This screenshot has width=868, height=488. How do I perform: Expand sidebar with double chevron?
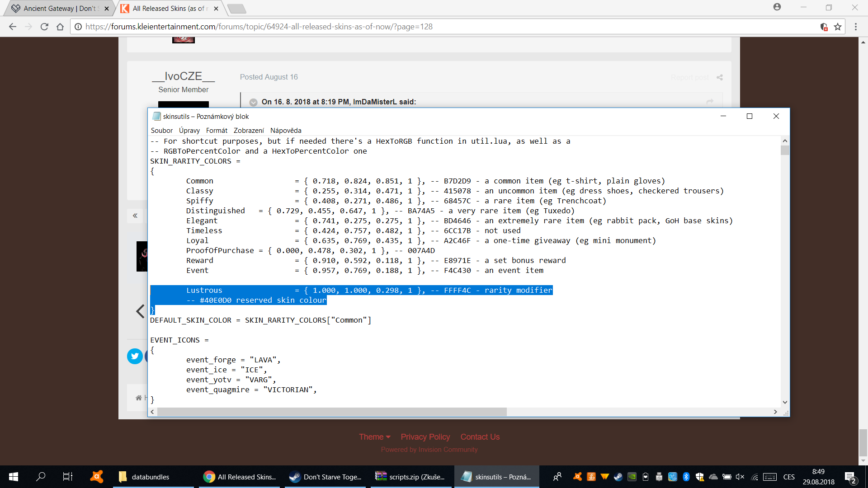(x=135, y=216)
